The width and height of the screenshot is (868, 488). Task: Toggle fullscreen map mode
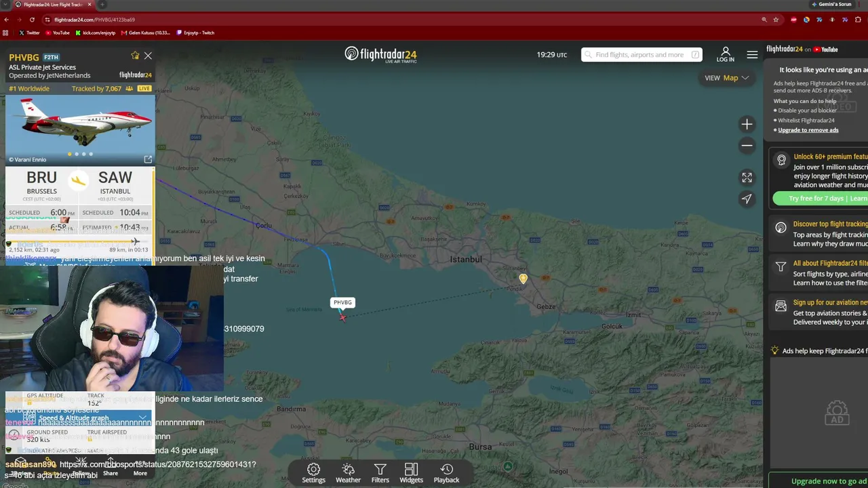click(x=747, y=178)
